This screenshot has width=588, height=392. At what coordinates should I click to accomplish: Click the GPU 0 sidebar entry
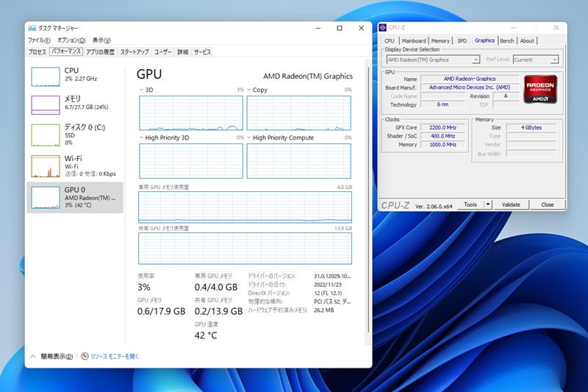click(74, 198)
